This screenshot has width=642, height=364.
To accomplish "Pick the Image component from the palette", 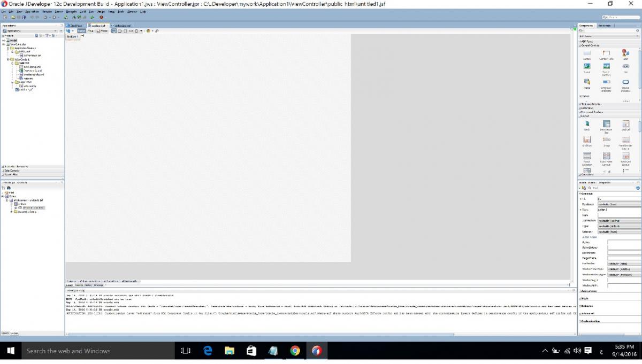I will coord(587,68).
